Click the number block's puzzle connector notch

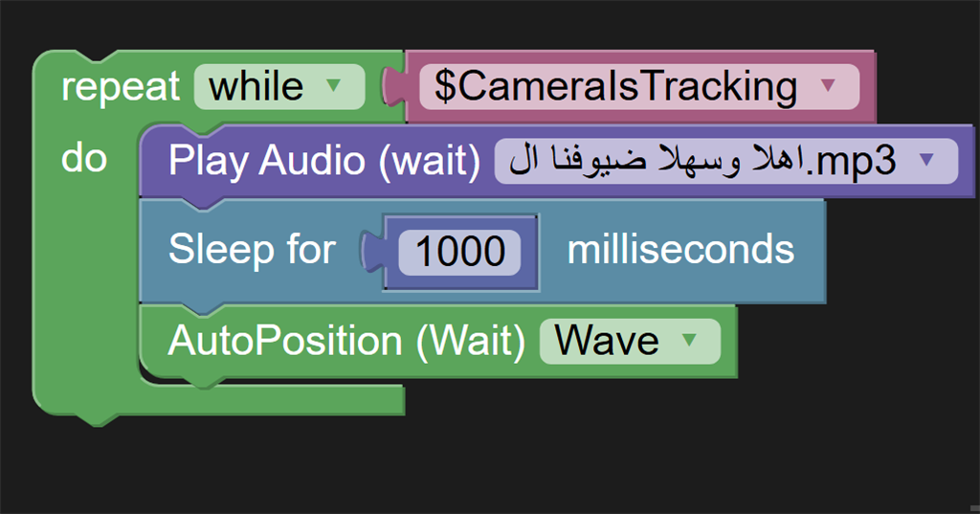pos(370,252)
